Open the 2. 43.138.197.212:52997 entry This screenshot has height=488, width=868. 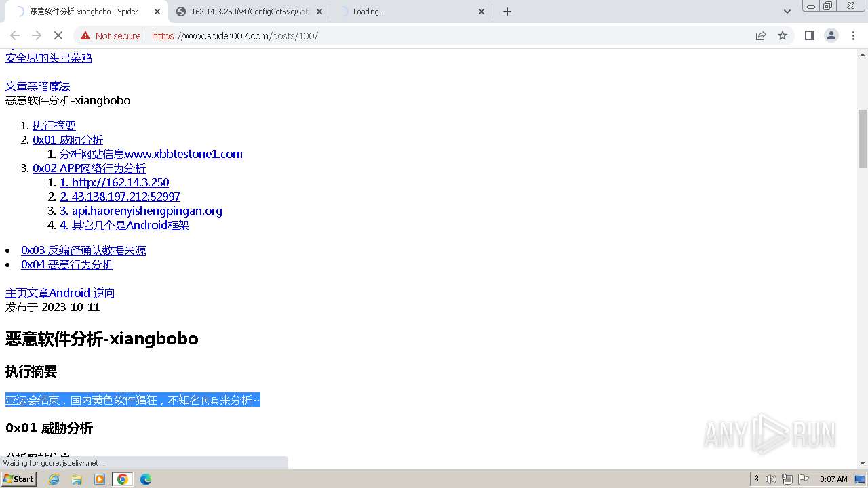click(120, 197)
